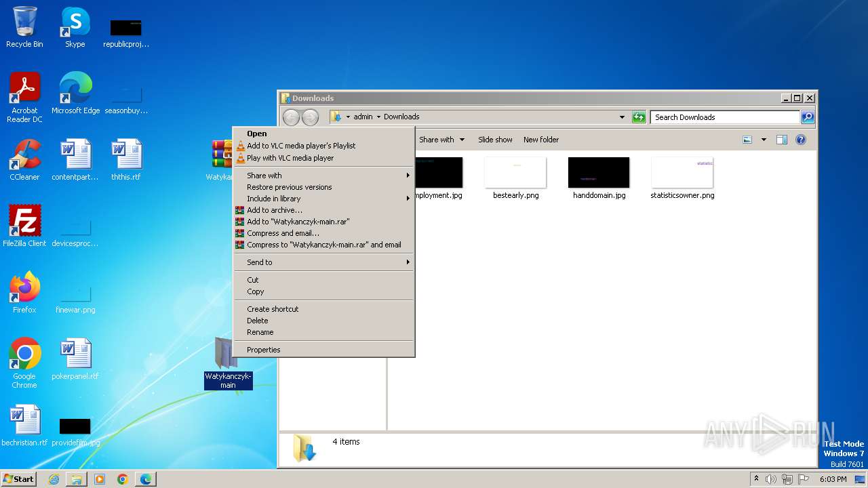Screen dimensions: 868x488
Task: Click the media player taskbar icon
Action: 100,479
